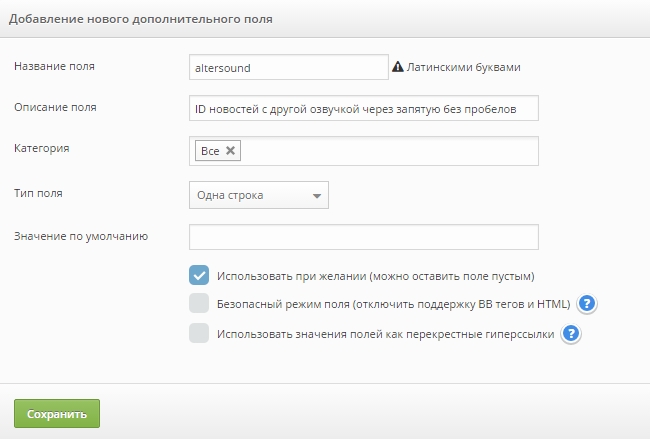Focus the field name input "altersound"
Screen dimensions: 650x439
pos(289,67)
